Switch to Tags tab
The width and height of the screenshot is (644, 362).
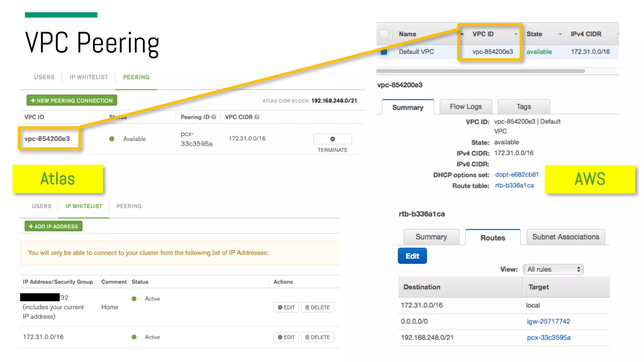pyautogui.click(x=524, y=107)
